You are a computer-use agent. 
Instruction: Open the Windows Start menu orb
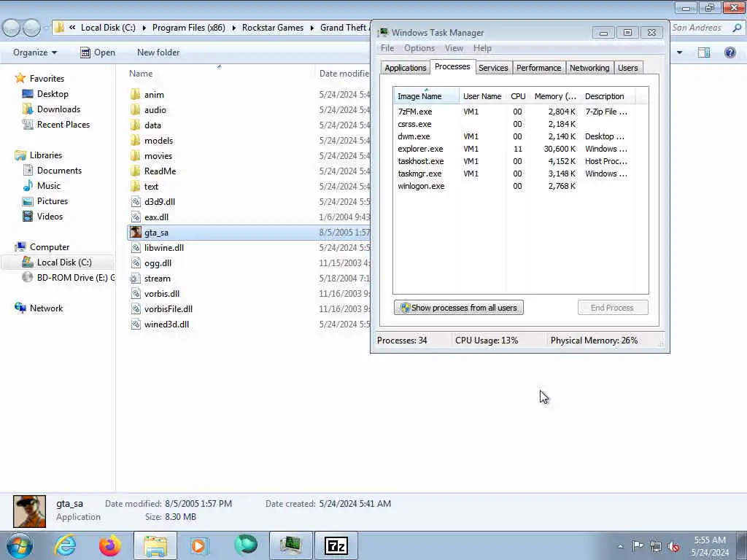coord(20,545)
